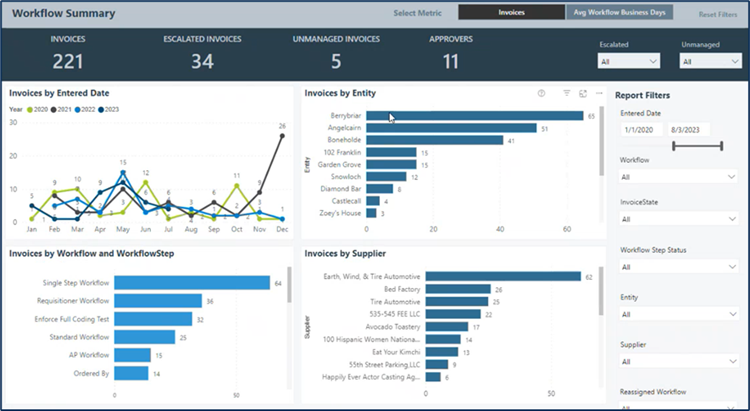Screen dimensions: 750x411
Task: Select the Standard Workflow bar
Action: pos(144,337)
